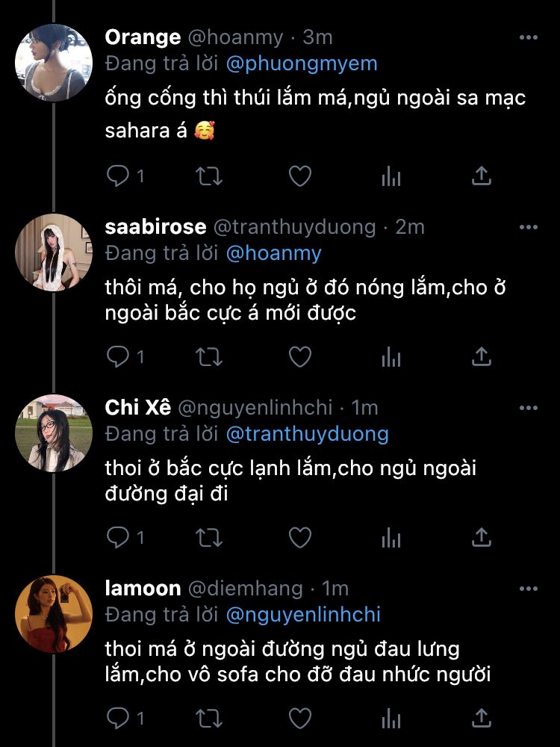
Task: Open the @phuongmyem mention link
Action: point(301,63)
